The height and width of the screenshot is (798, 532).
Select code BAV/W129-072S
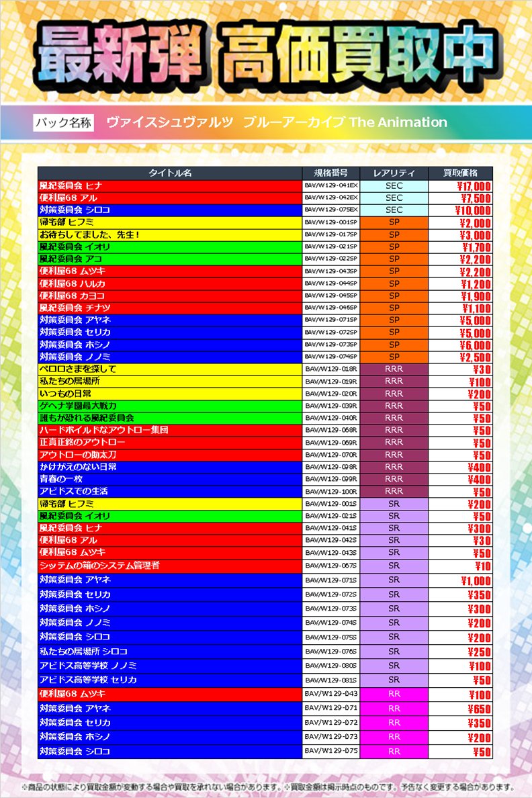coord(331,594)
